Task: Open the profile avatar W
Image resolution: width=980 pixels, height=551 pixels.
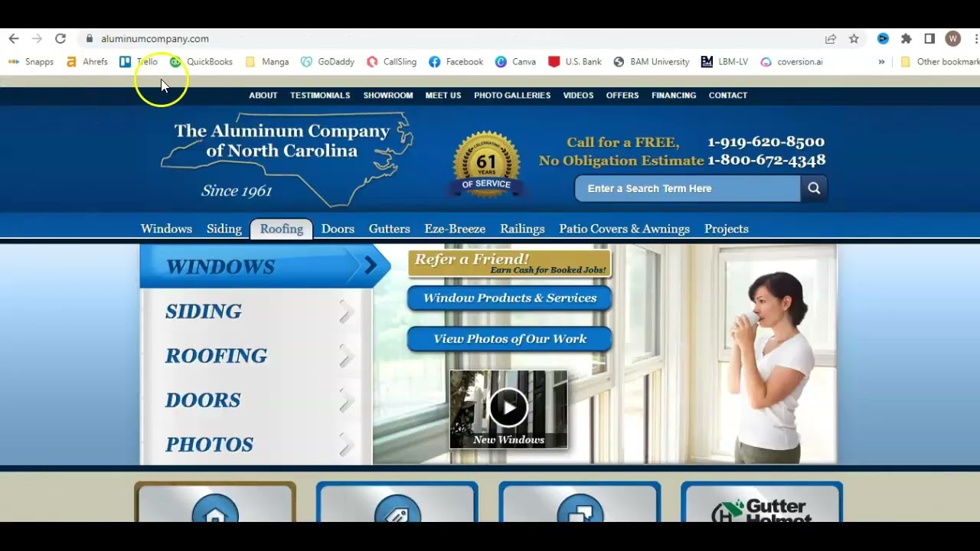Action: tap(953, 38)
